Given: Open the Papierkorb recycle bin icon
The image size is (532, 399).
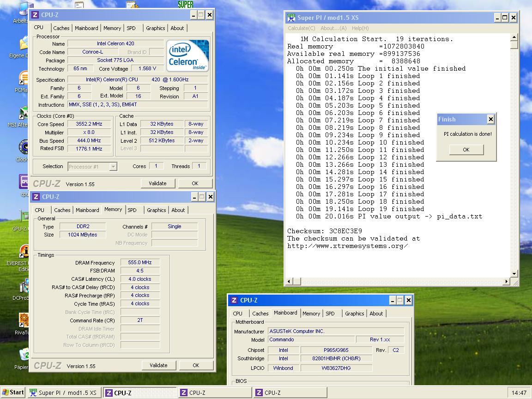Looking at the screenshot, I should pyautogui.click(x=24, y=355).
